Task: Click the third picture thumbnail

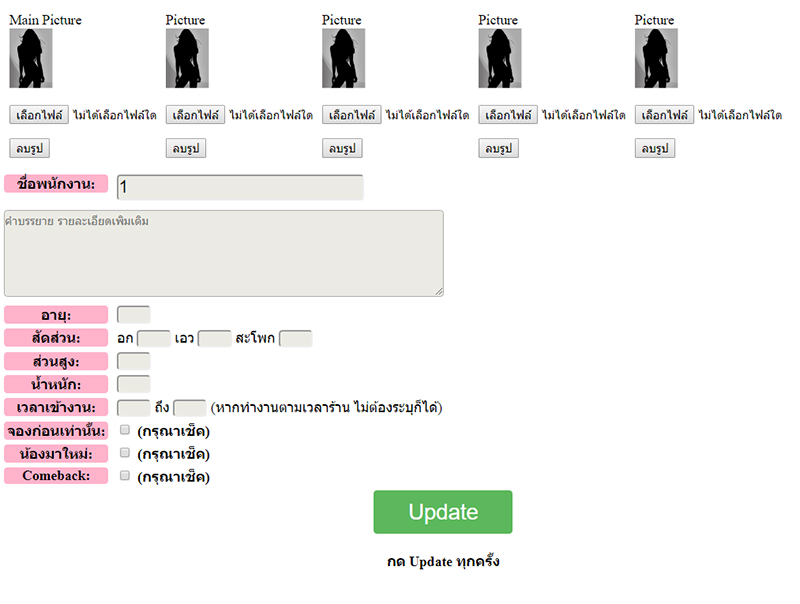Action: (x=343, y=58)
